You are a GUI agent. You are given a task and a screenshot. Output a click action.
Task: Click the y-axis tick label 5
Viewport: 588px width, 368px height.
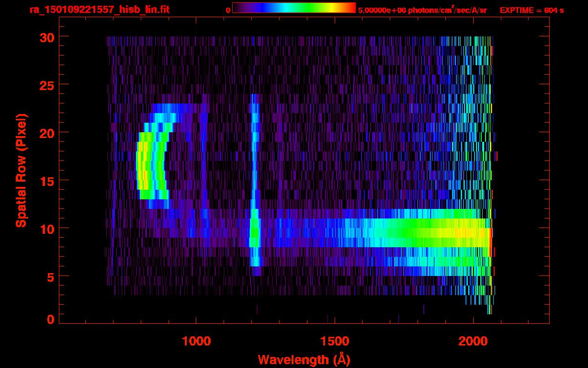(50, 276)
